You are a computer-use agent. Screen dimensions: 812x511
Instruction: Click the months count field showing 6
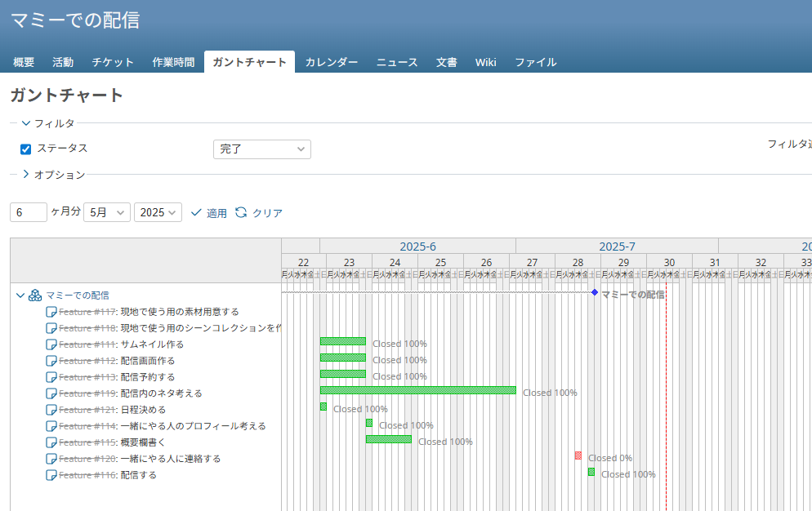[29, 212]
